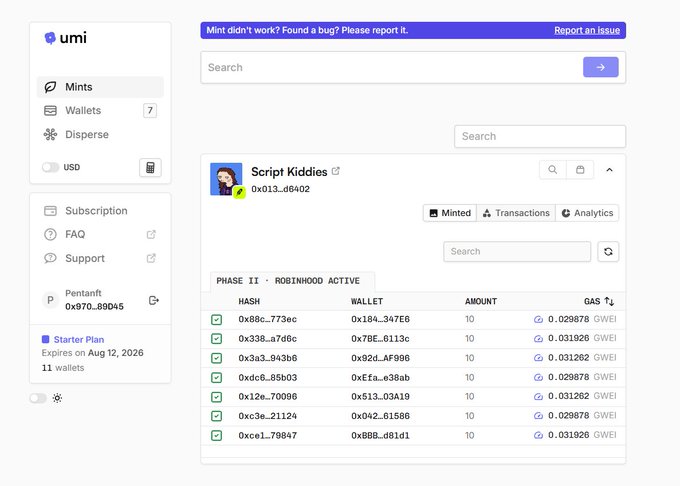Open the Subscription page
The height and width of the screenshot is (486, 680).
point(100,211)
